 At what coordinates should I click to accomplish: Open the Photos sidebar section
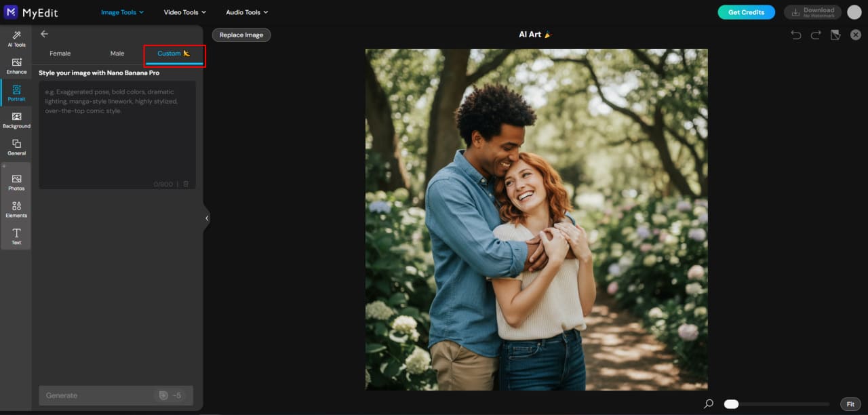coord(16,182)
